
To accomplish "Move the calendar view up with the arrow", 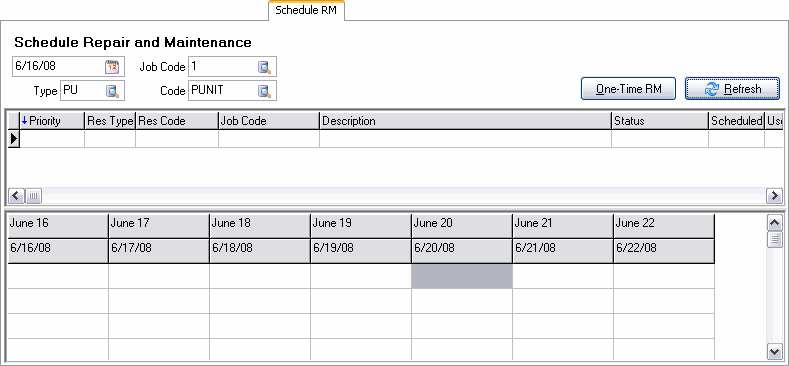I will (x=774, y=222).
